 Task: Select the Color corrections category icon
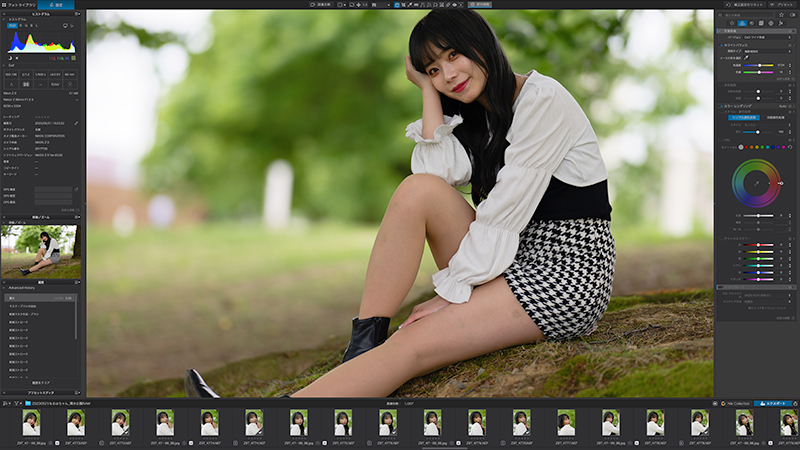(742, 23)
